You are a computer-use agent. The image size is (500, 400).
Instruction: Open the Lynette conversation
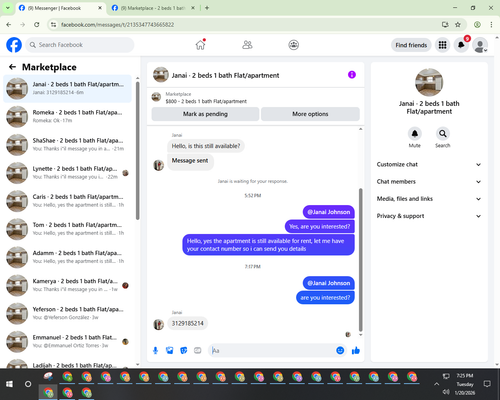[68, 173]
